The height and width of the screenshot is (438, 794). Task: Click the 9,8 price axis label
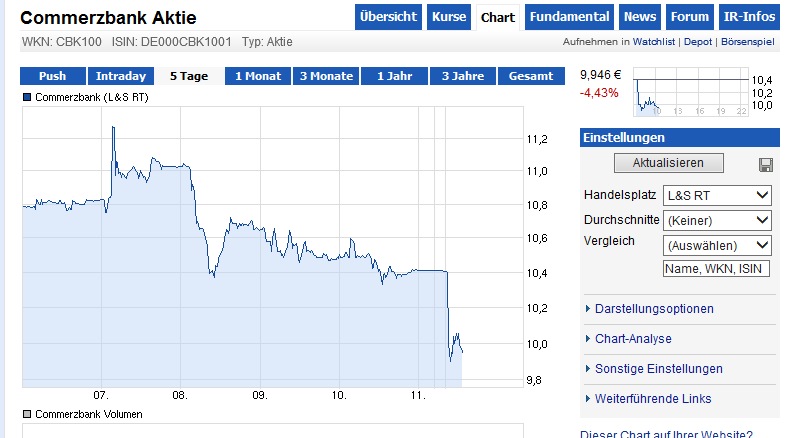pos(534,380)
